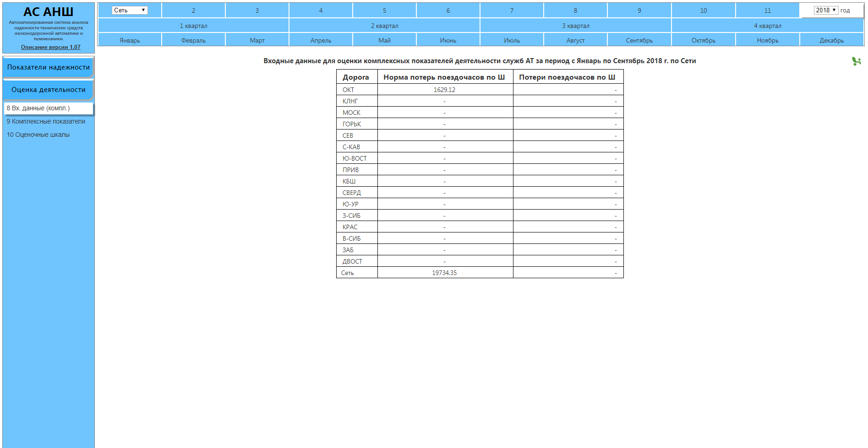Select the month Сентябрь
The image size is (868, 448).
pyautogui.click(x=639, y=40)
